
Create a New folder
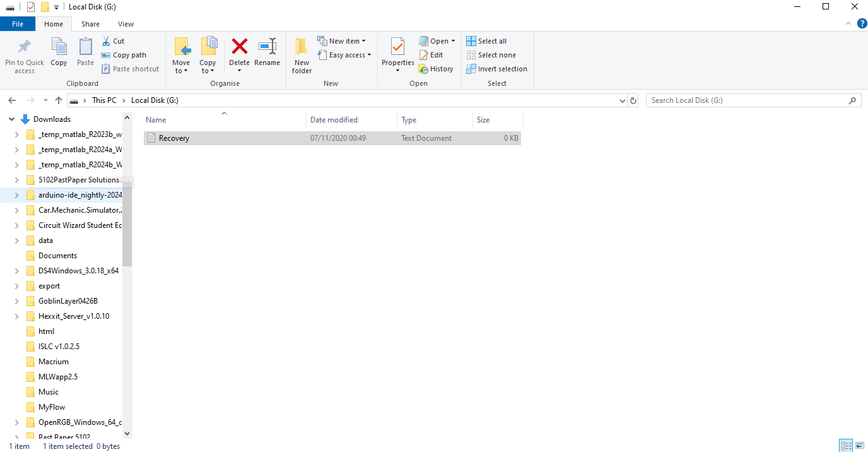[x=301, y=54]
